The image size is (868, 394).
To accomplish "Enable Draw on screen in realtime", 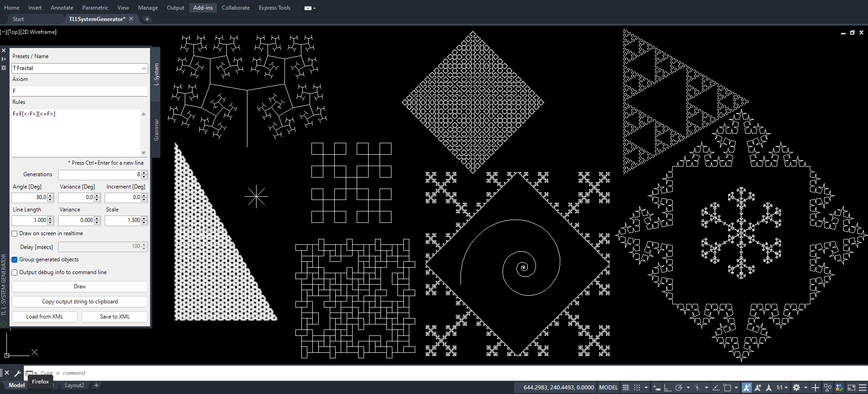I will pyautogui.click(x=15, y=233).
